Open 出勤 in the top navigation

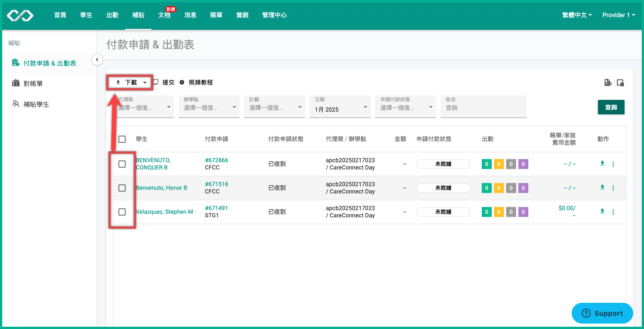(113, 15)
